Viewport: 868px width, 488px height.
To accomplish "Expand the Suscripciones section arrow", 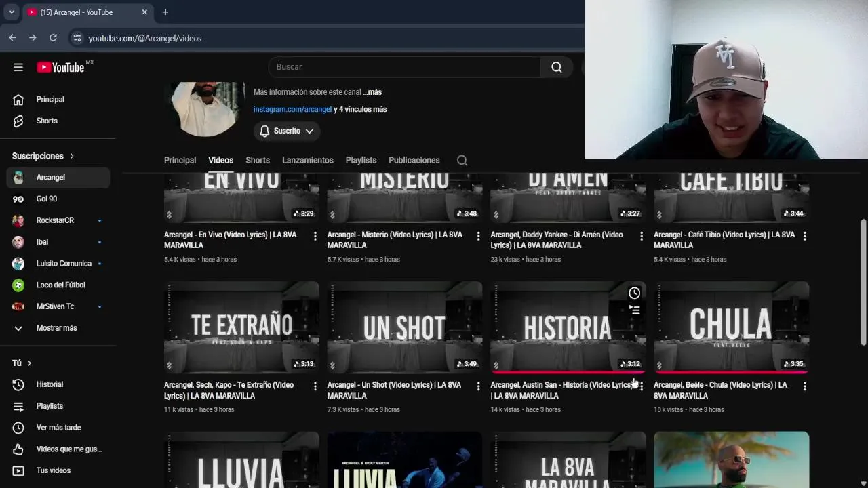I will 71,156.
